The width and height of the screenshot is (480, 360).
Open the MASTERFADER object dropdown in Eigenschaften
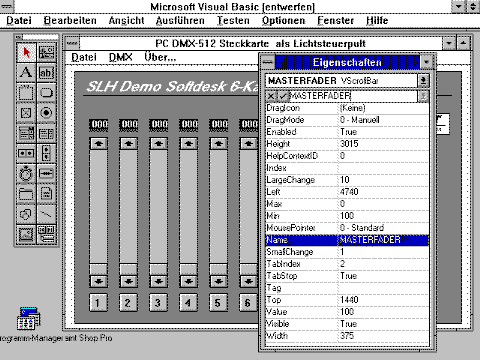click(x=423, y=81)
